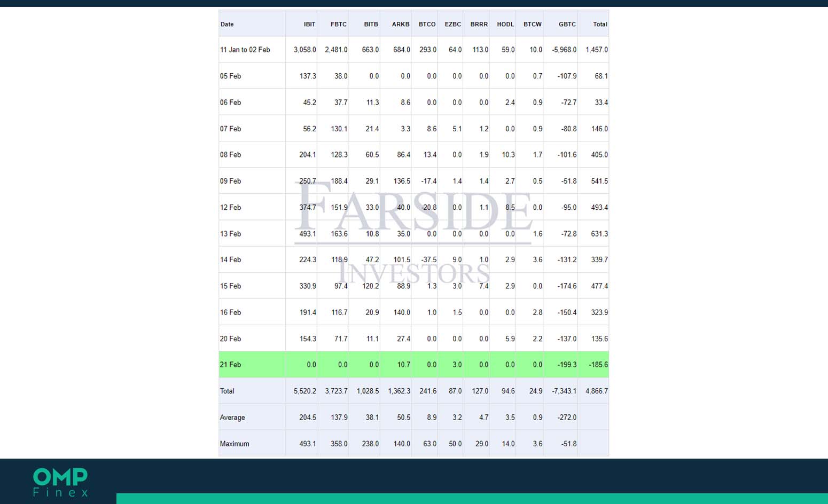Select total value 405.0 on 08 Feb
The height and width of the screenshot is (504, 828).
pyautogui.click(x=599, y=155)
